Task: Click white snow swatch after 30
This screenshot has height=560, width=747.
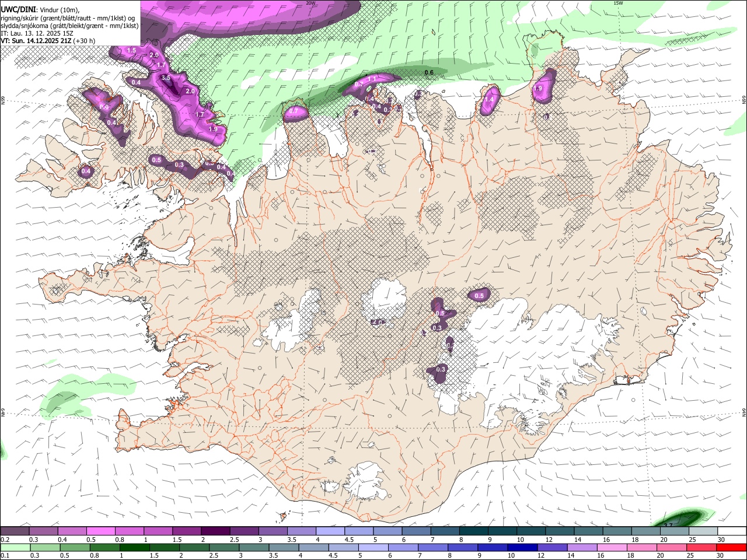Action: tap(732, 531)
